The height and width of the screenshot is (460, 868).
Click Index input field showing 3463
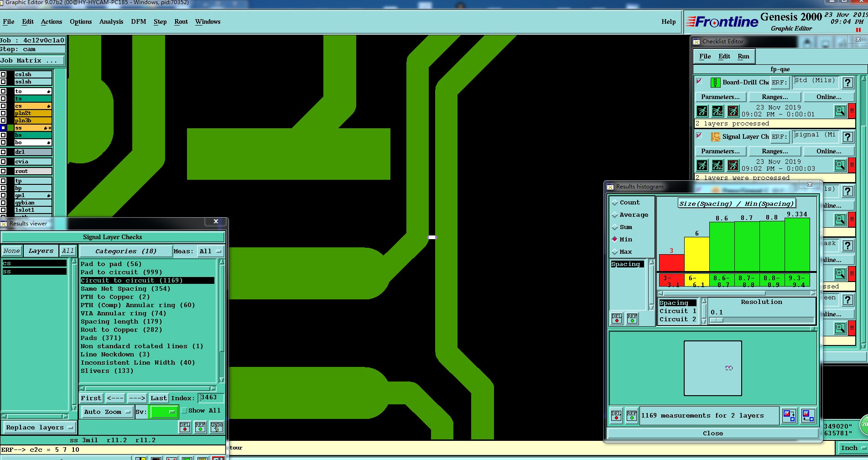tap(211, 397)
